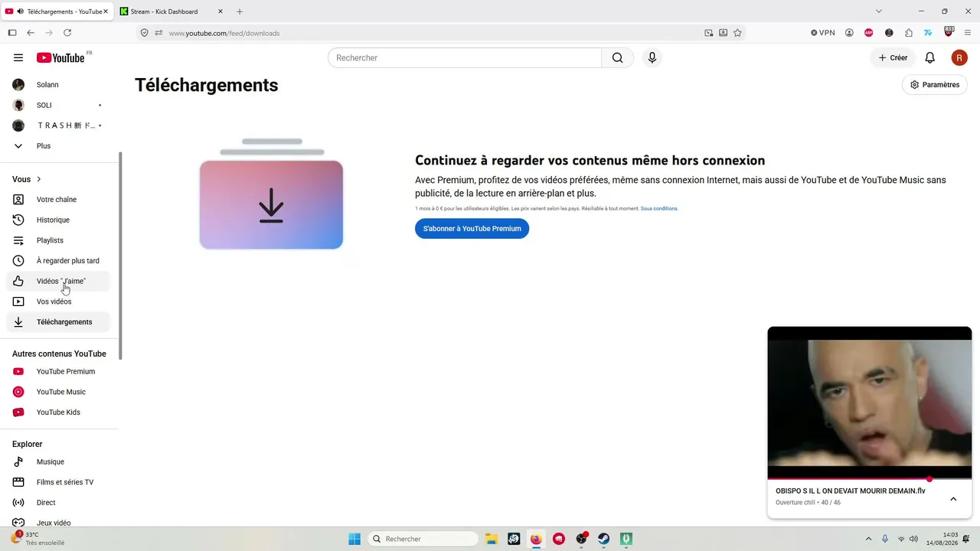Open Votre chaîne in the sidebar
Viewport: 980px width, 551px height.
(60, 200)
